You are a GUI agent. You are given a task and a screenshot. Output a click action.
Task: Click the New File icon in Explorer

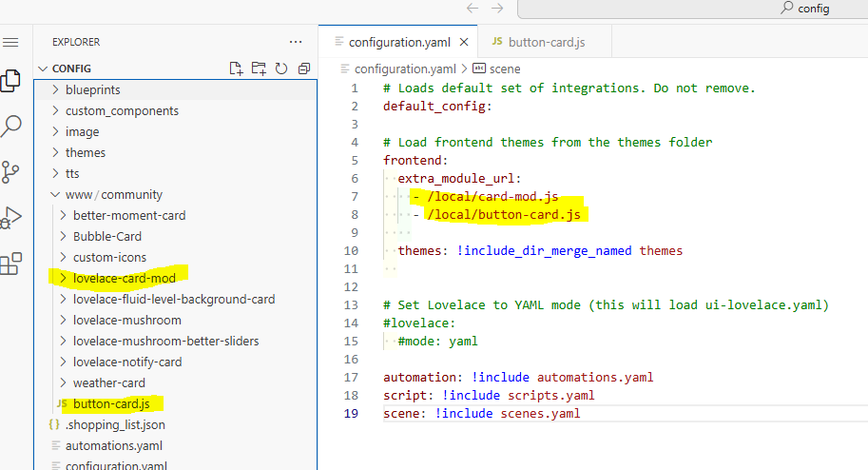(237, 69)
